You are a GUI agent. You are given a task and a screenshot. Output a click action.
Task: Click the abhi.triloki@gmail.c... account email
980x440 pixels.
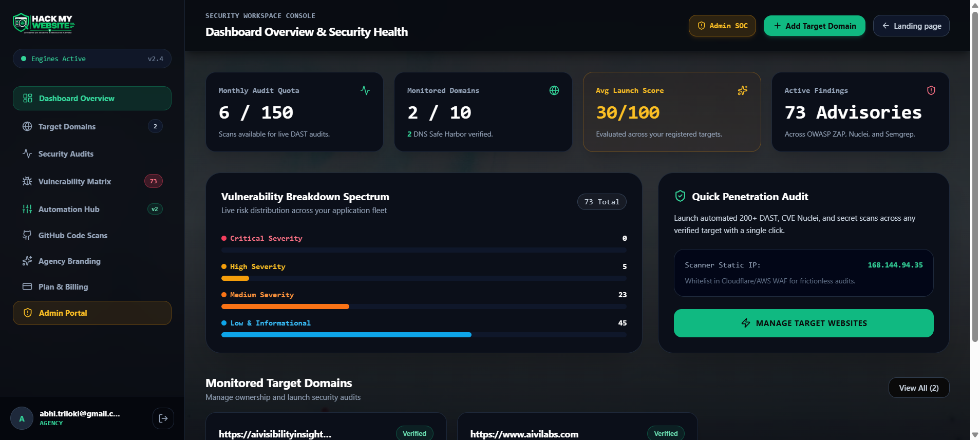point(80,413)
